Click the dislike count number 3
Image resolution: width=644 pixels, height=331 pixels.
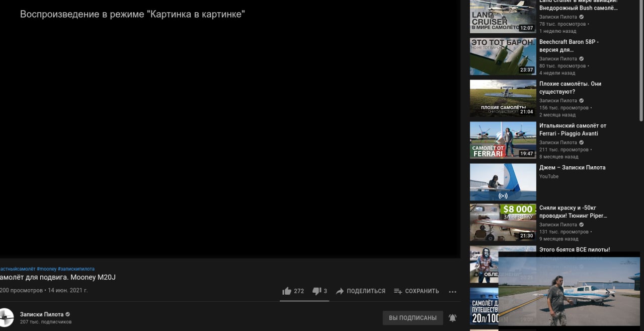click(x=326, y=291)
